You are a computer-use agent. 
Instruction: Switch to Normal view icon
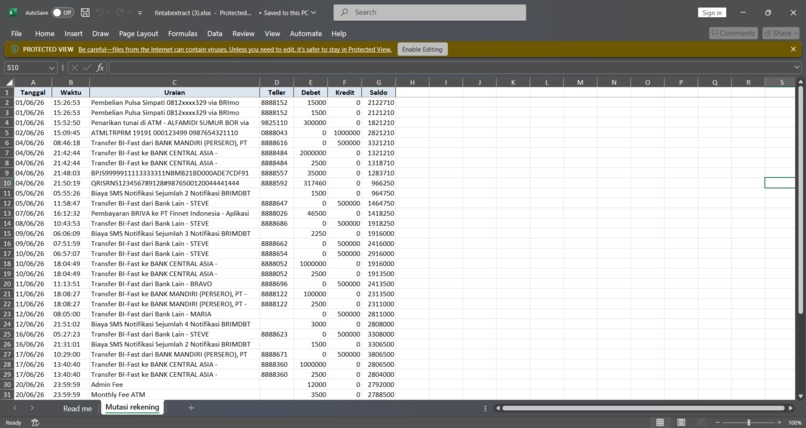pyautogui.click(x=660, y=422)
